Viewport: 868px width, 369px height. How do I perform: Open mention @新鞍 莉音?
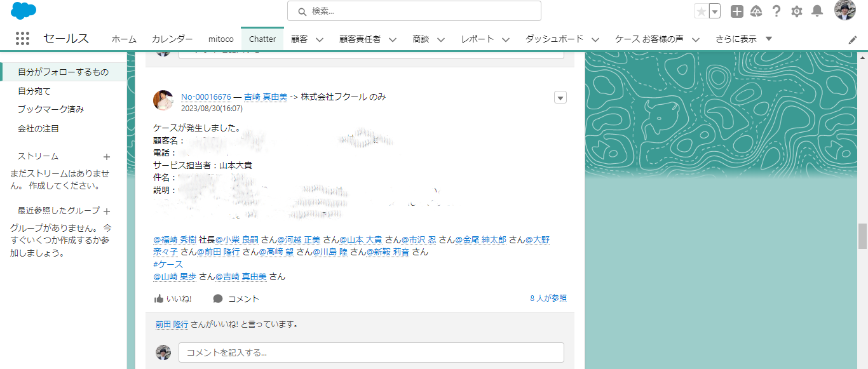point(388,252)
